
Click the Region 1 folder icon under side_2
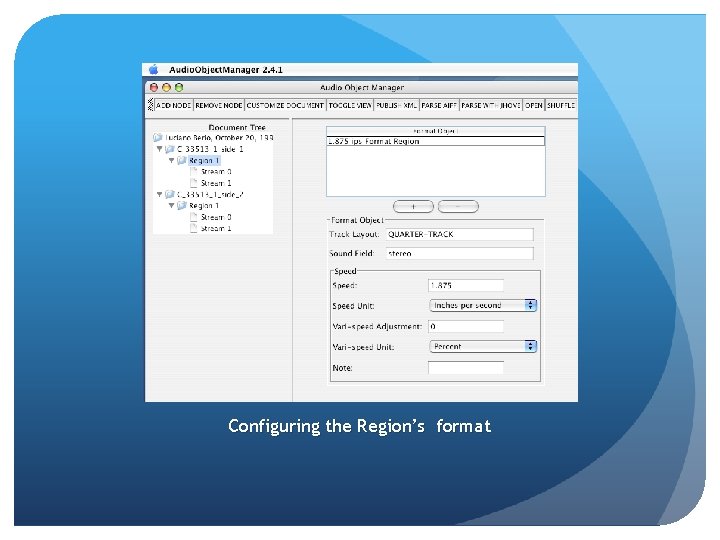click(x=182, y=206)
